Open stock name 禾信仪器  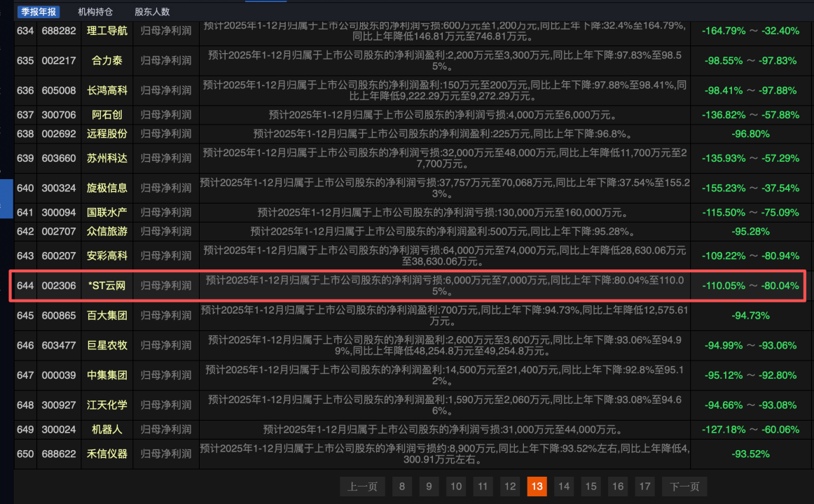pos(107,454)
